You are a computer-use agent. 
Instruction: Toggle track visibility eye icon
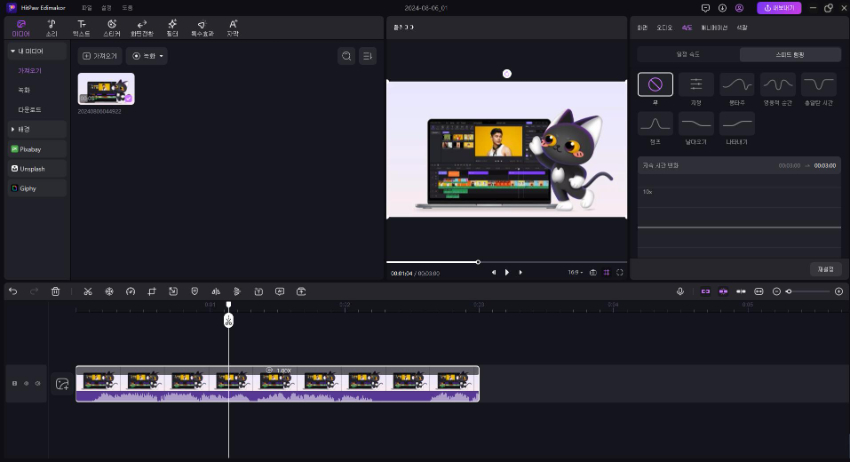pyautogui.click(x=26, y=383)
